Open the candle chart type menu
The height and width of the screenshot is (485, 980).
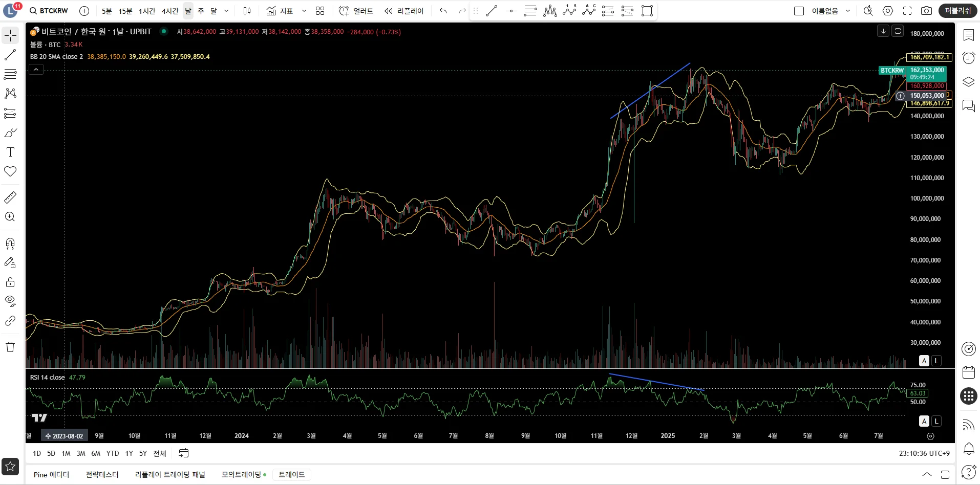247,11
